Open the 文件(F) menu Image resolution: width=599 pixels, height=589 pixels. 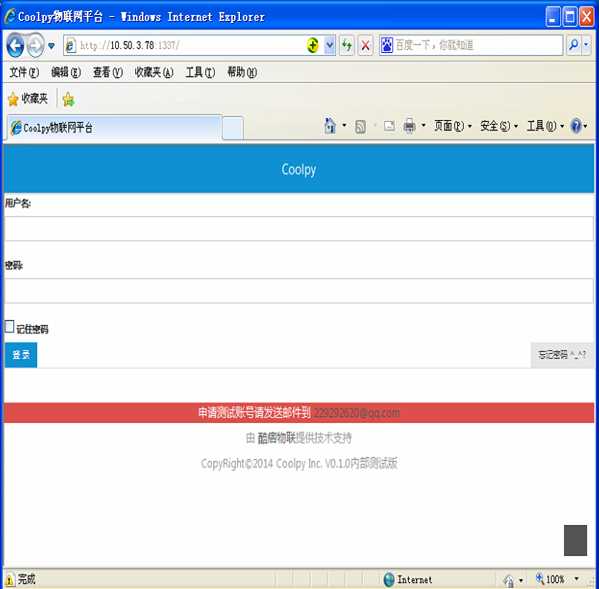pyautogui.click(x=24, y=72)
